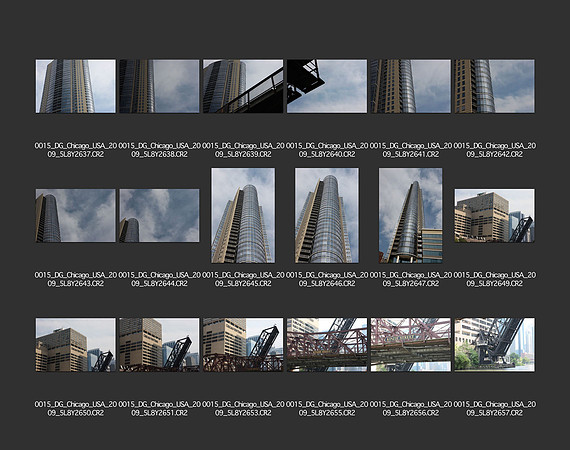
Task: Click the filename label ending 5L8Y2638.CR2
Action: [x=159, y=150]
